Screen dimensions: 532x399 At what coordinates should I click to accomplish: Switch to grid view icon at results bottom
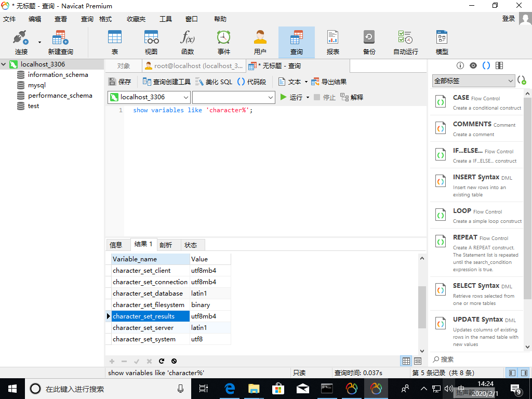[406, 361]
